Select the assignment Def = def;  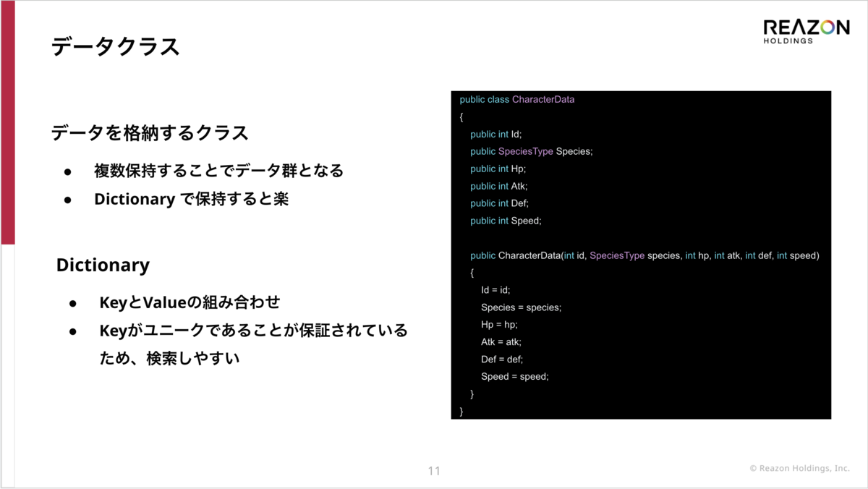pos(502,360)
